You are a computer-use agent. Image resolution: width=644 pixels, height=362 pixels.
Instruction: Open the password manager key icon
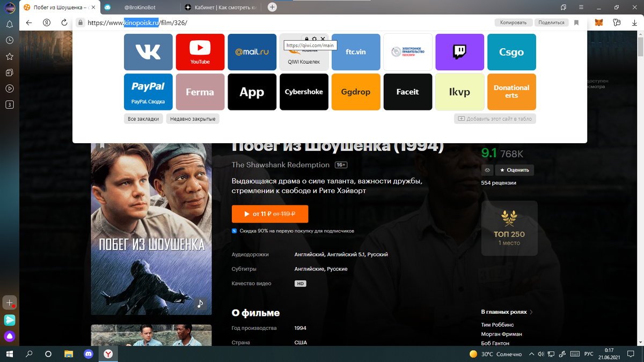617,23
